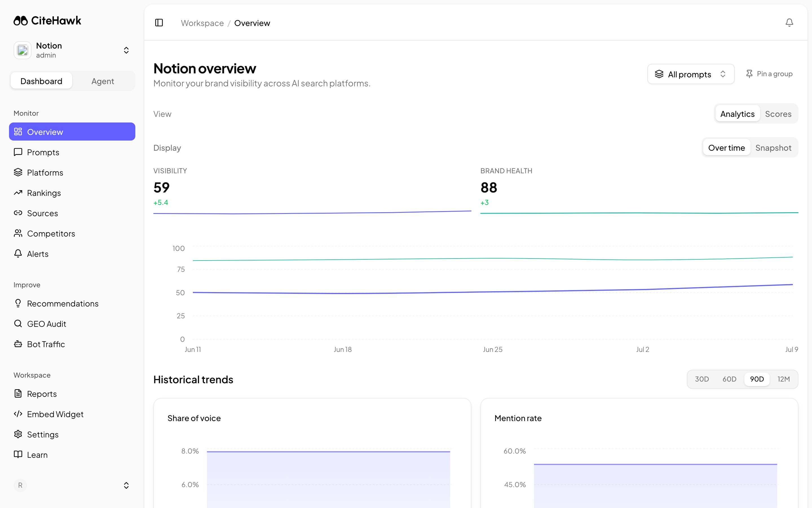Open Prompts in the sidebar
812x508 pixels.
pos(72,152)
